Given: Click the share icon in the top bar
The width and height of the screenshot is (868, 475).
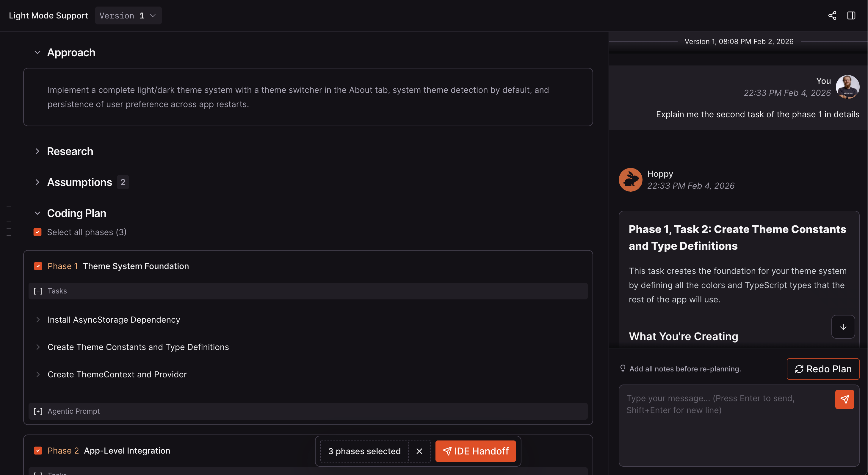Looking at the screenshot, I should (832, 15).
